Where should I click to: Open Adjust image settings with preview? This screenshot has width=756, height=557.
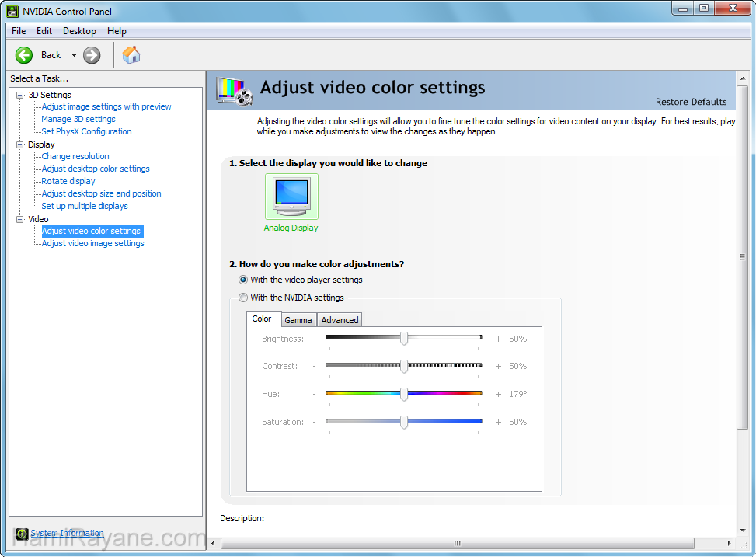pos(106,106)
